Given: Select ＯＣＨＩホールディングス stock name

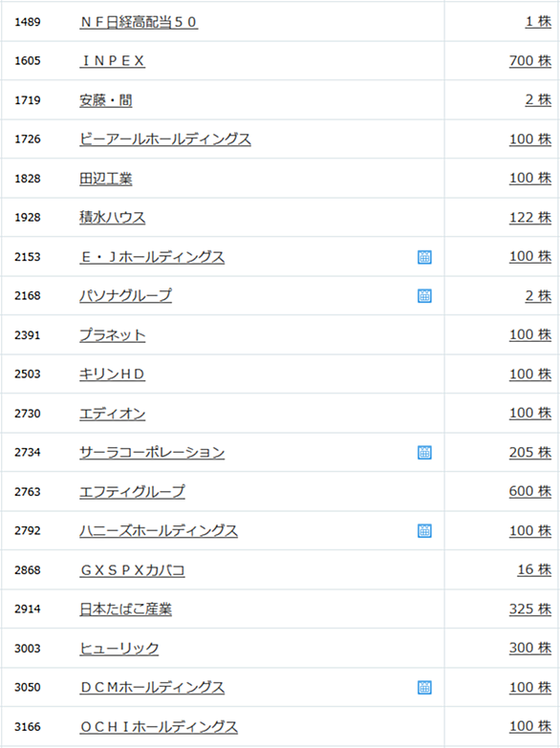Looking at the screenshot, I should click(x=159, y=727).
